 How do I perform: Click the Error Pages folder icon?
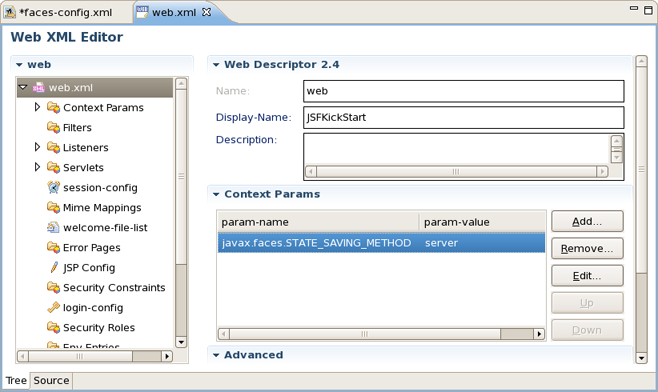(x=53, y=247)
